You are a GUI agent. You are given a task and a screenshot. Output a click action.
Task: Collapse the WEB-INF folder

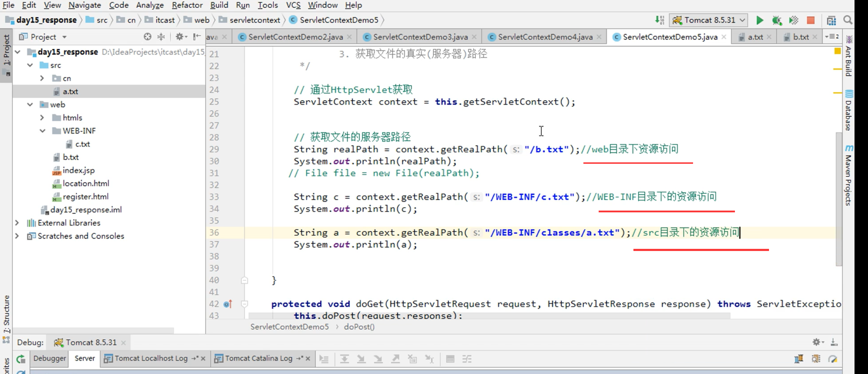(x=42, y=131)
